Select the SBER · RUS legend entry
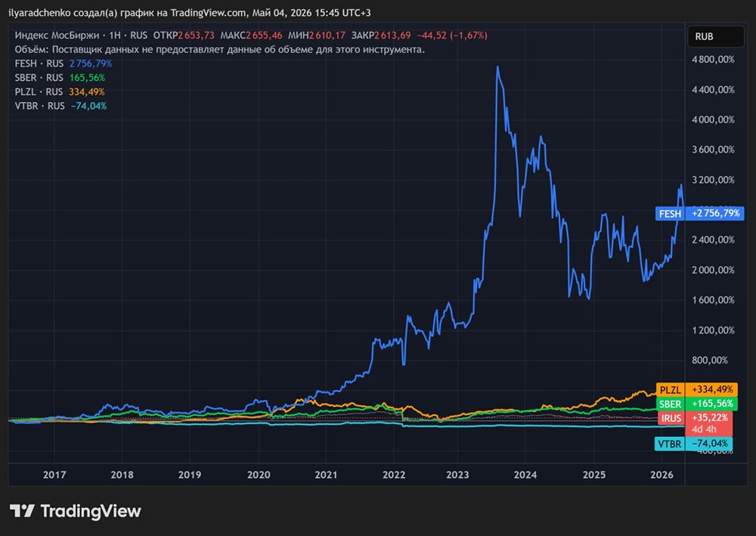This screenshot has height=536, width=756. (39, 78)
